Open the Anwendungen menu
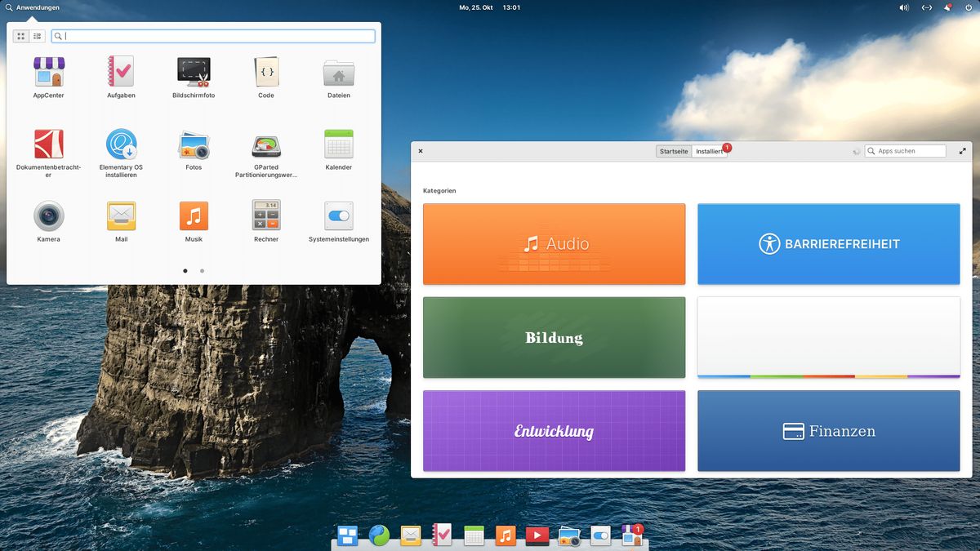Viewport: 980px width, 551px height. (x=33, y=7)
